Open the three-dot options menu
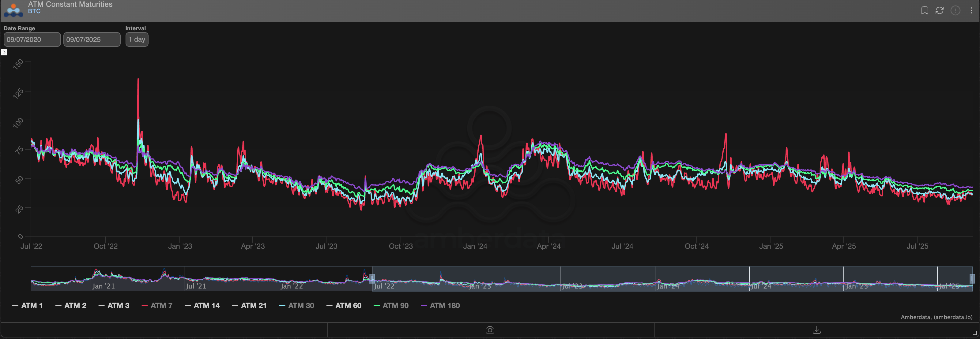The height and width of the screenshot is (339, 980). pos(971,11)
